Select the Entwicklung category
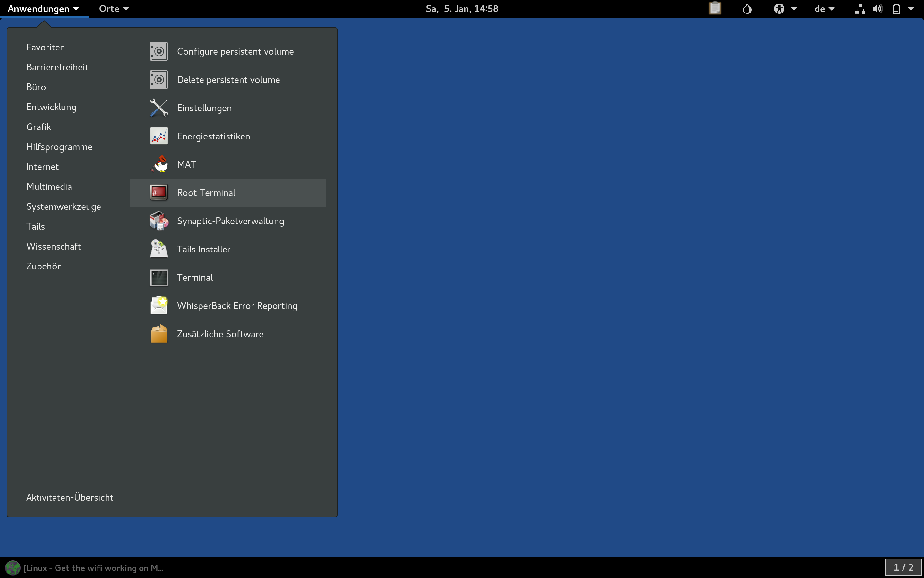This screenshot has height=578, width=924. coord(51,107)
